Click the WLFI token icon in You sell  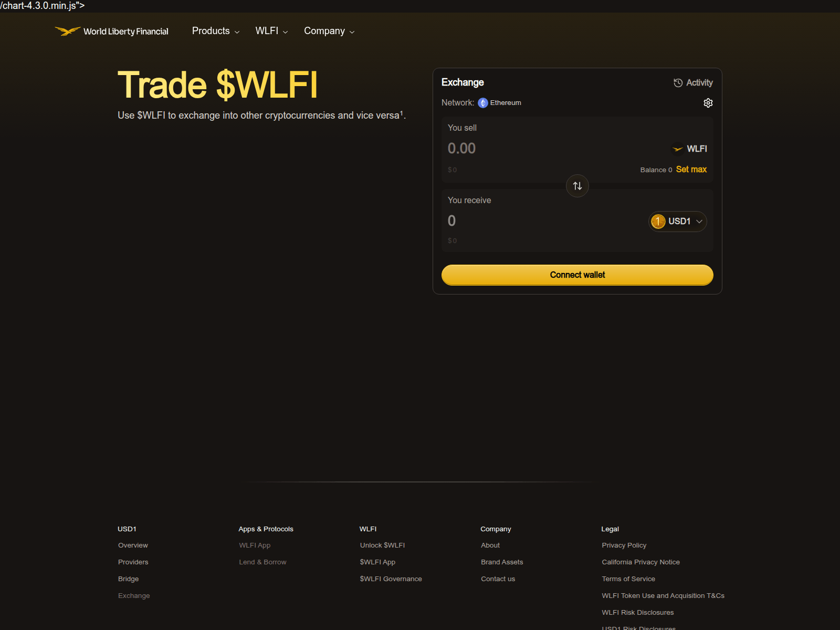678,149
